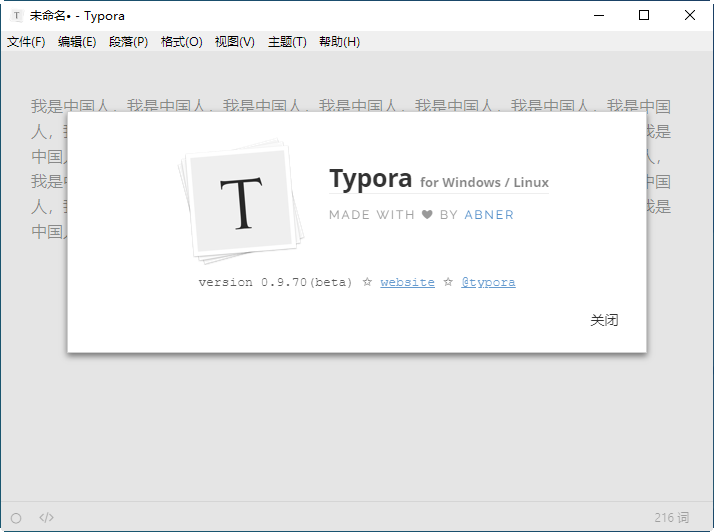Screen dimensions: 714x532
Task: Click the ABNER author link
Action: coord(489,215)
